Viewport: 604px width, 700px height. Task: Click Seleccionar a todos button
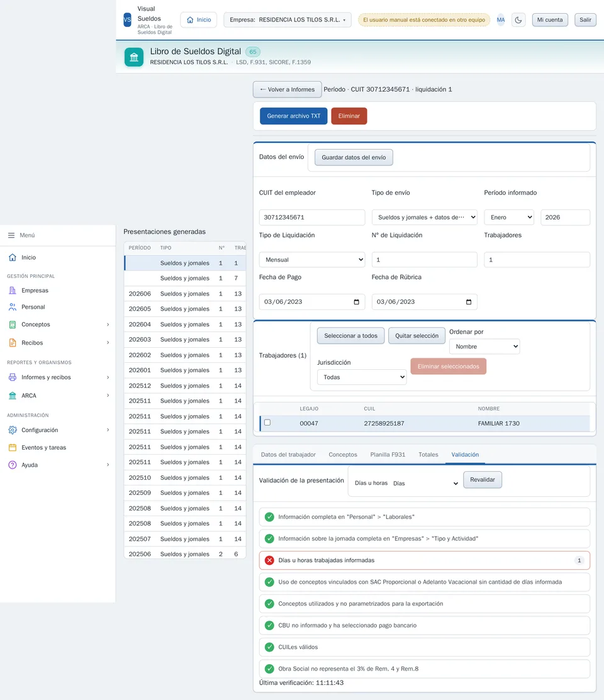point(350,336)
